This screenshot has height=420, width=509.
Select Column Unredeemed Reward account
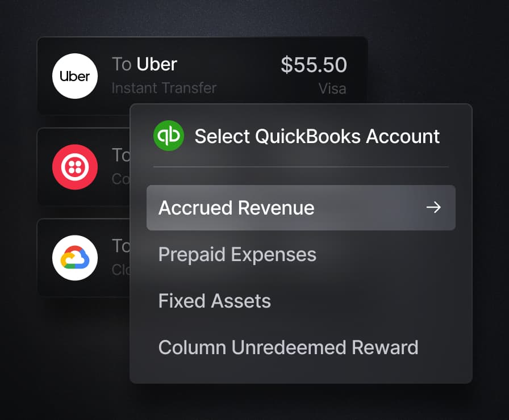pos(288,347)
